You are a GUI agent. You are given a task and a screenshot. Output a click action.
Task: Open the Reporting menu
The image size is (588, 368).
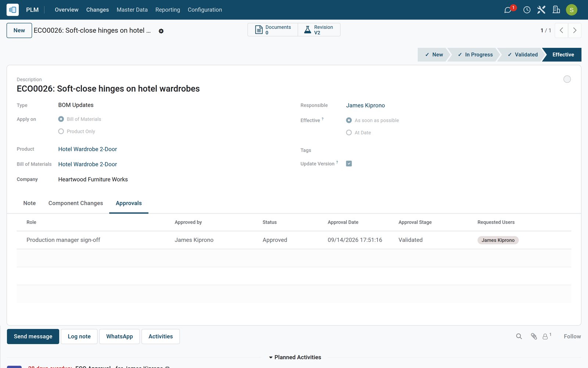click(168, 10)
